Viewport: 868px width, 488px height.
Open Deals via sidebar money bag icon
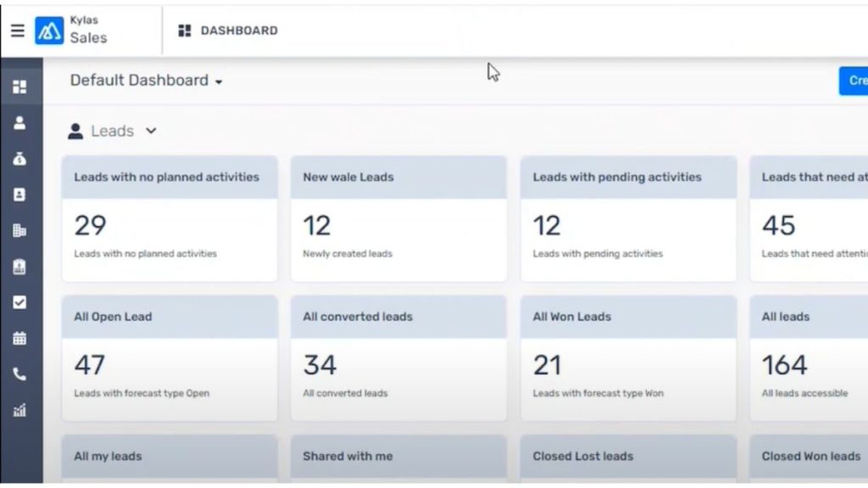(x=19, y=158)
